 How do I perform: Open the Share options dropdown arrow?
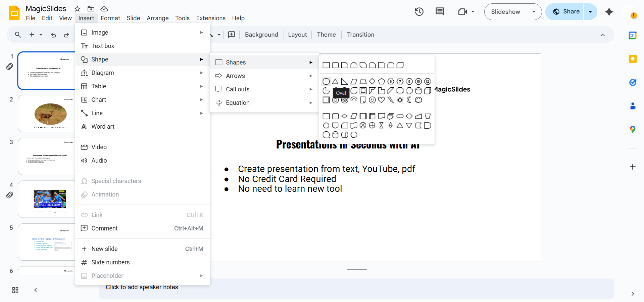pos(590,12)
